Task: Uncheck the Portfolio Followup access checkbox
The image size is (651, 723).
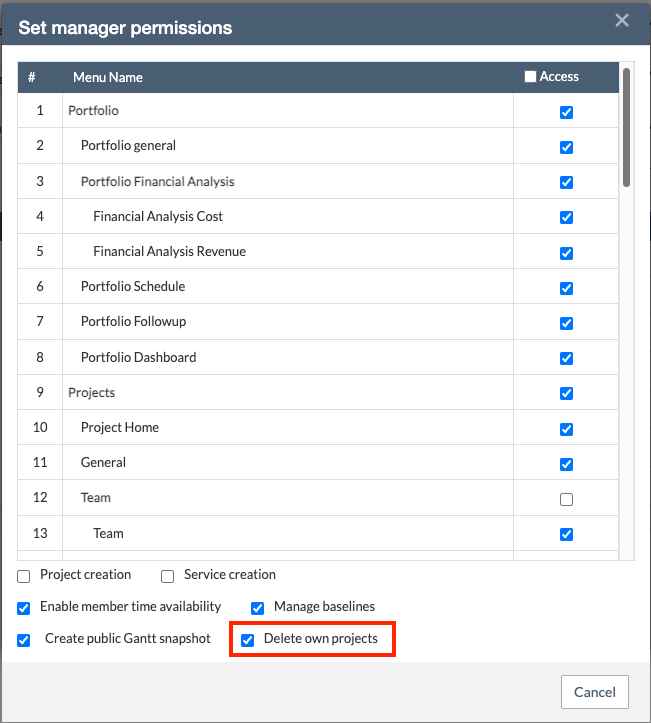Action: pos(566,323)
